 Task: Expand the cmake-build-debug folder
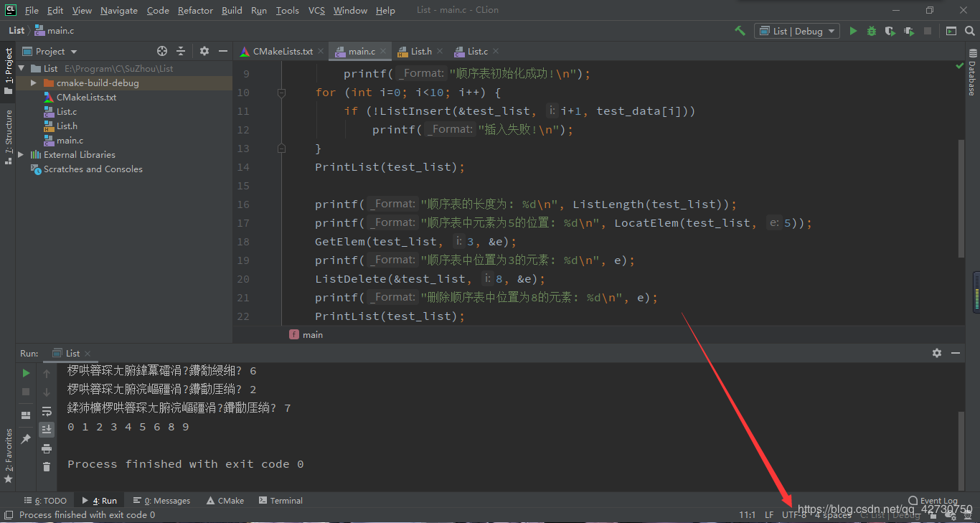point(33,83)
